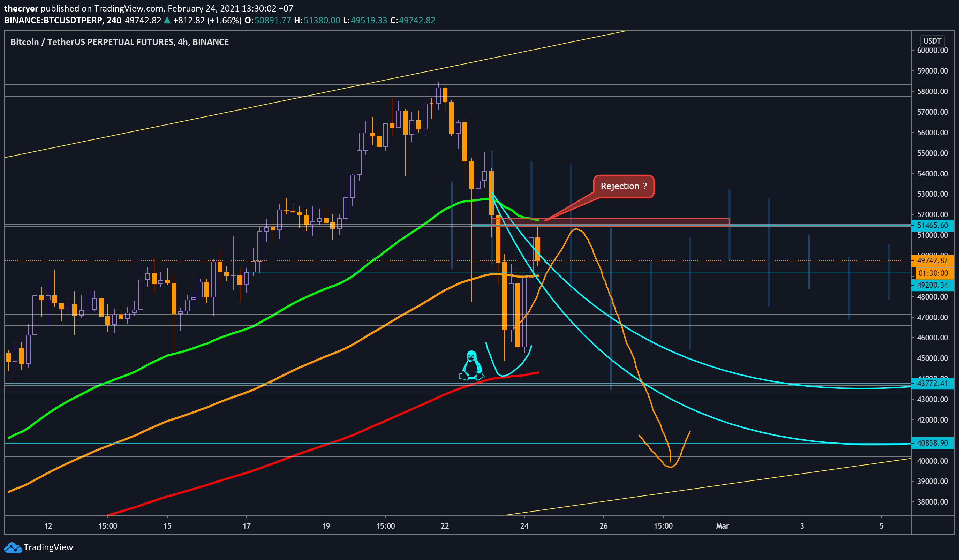Click the 'thecryer' author name
This screenshot has width=959, height=560.
pos(21,8)
